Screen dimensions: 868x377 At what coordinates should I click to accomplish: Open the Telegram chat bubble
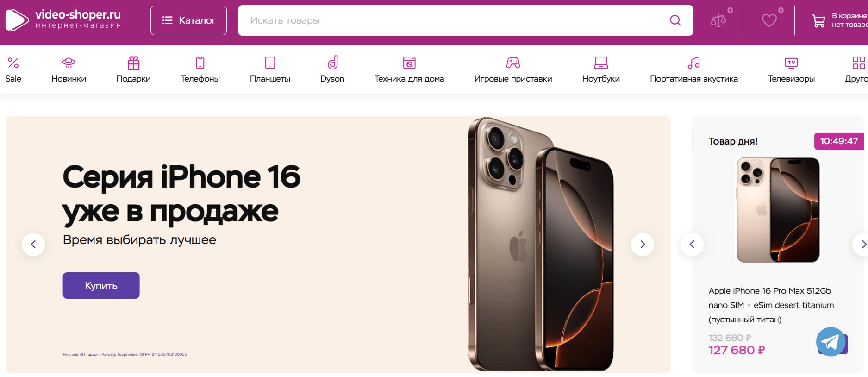pyautogui.click(x=831, y=342)
